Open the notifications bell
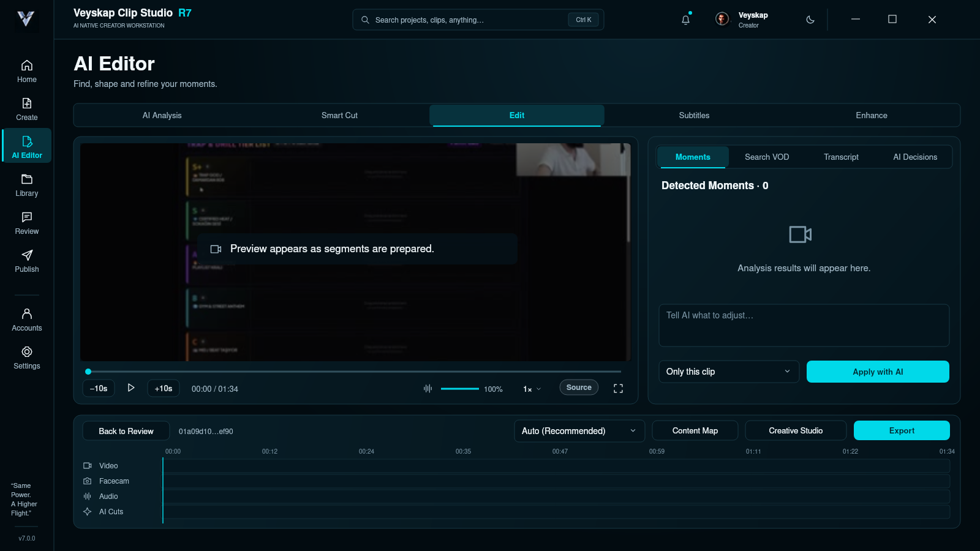The width and height of the screenshot is (980, 551). click(x=686, y=20)
